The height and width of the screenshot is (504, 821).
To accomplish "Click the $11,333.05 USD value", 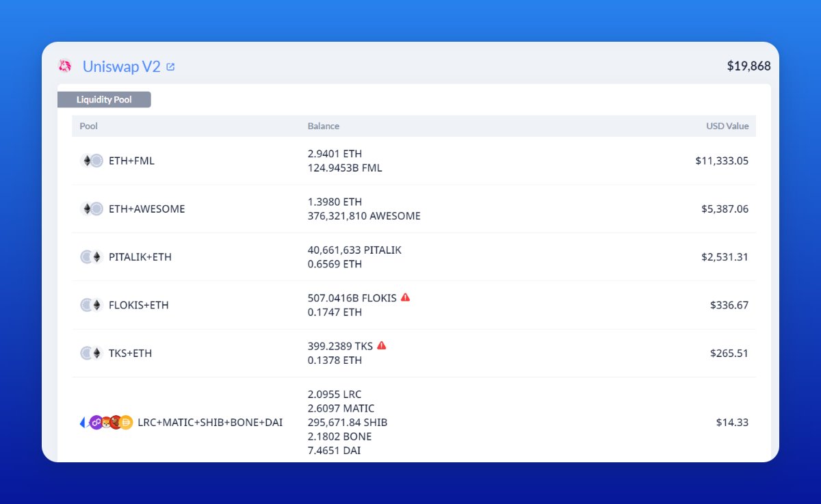I will 722,161.
